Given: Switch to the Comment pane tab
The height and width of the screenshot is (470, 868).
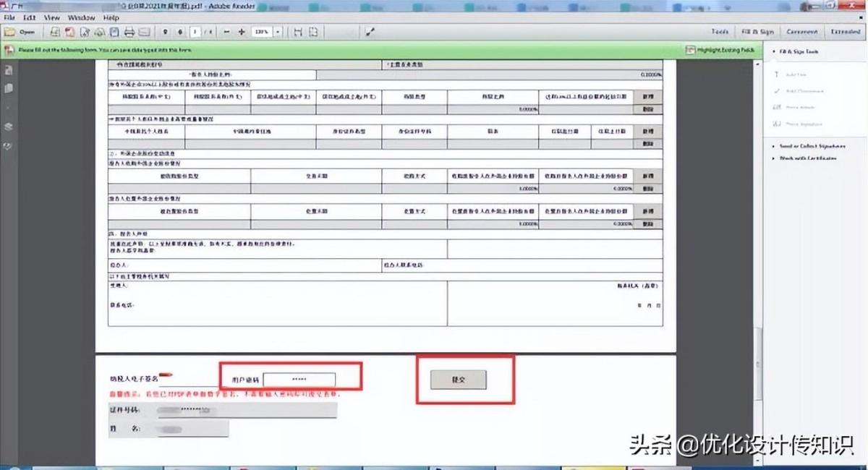Looking at the screenshot, I should pos(801,32).
